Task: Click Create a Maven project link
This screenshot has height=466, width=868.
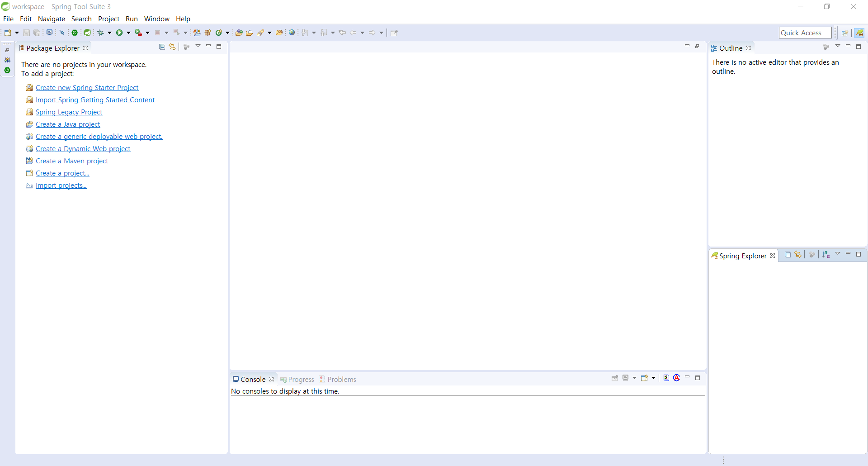Action: coord(72,161)
